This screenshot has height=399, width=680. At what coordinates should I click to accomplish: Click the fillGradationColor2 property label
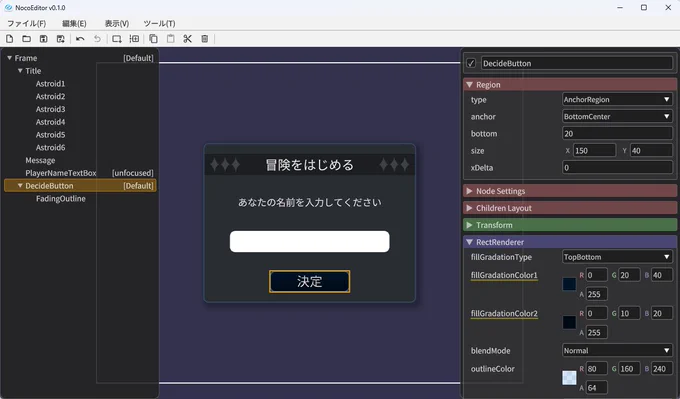pos(504,313)
